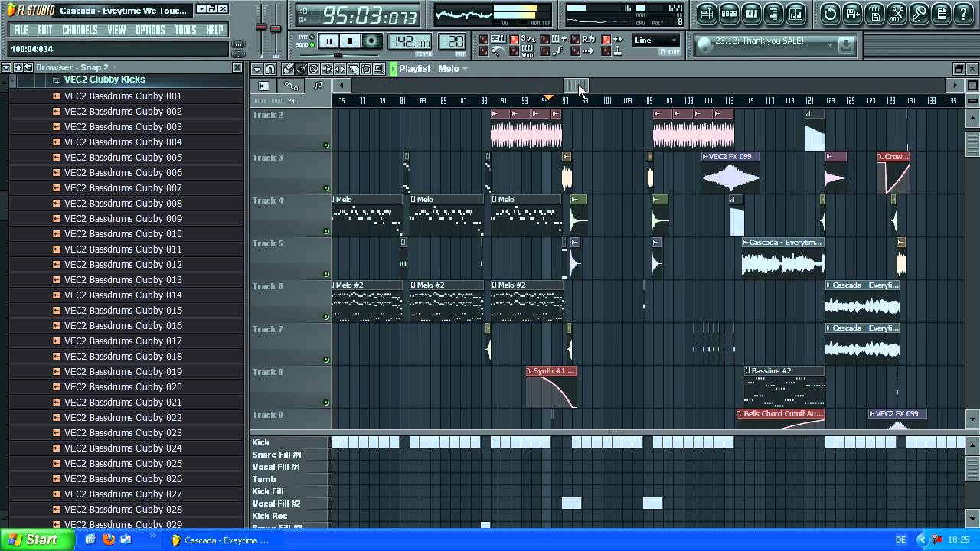
Task: Toggle Track 5 mute dot
Action: 325,274
